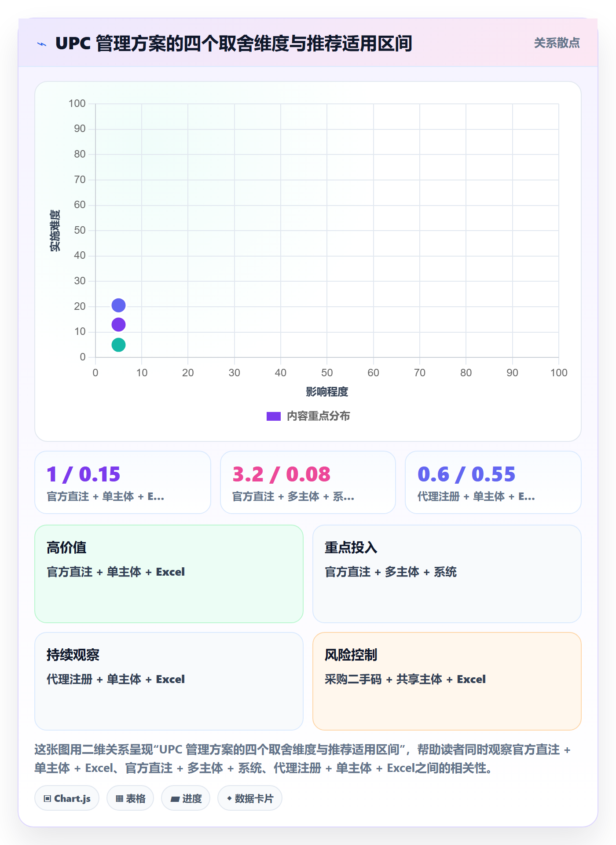Click the lightning bolt icon beside the title
The height and width of the screenshot is (845, 616).
click(x=42, y=44)
